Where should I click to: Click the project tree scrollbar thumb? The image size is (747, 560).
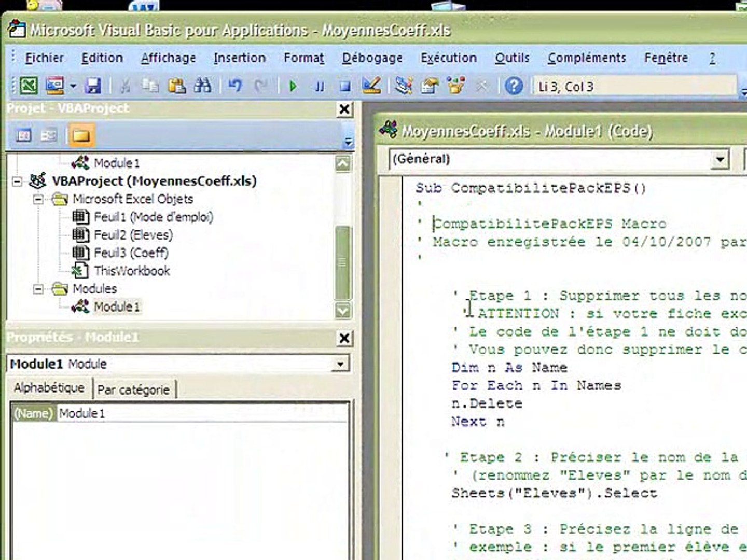[343, 262]
